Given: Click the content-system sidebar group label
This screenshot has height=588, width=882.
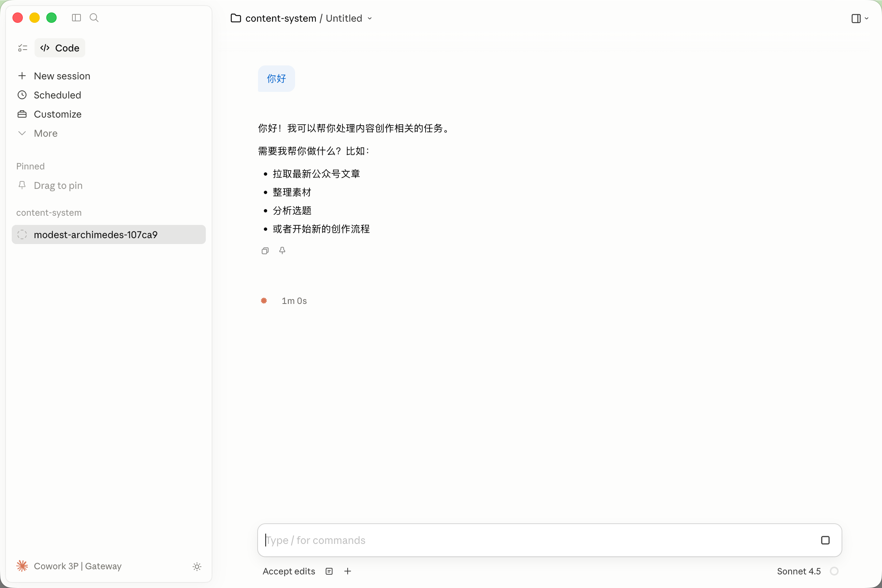Looking at the screenshot, I should point(49,213).
